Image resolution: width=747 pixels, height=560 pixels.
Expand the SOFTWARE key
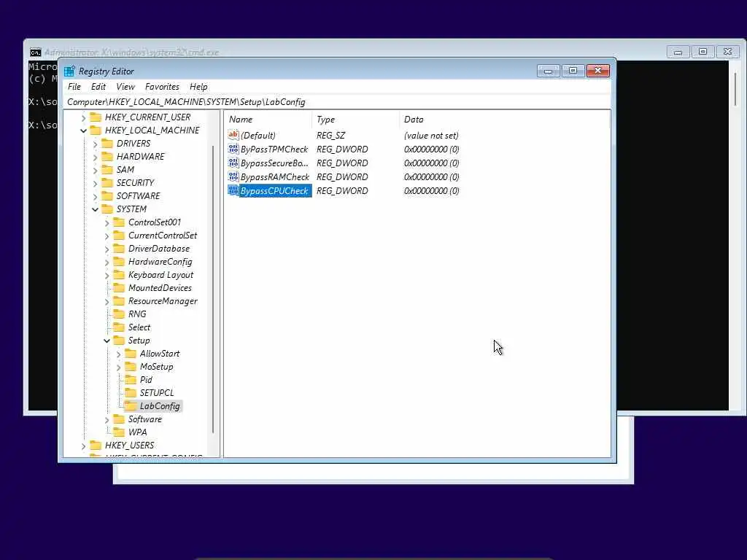point(96,196)
